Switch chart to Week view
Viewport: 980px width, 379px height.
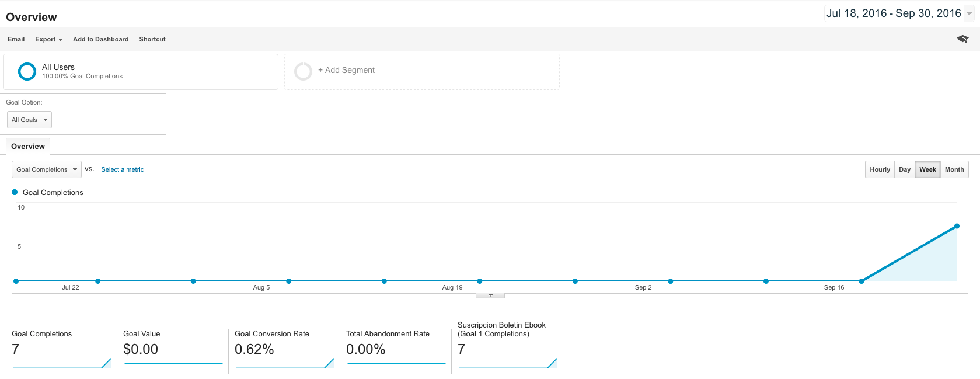pyautogui.click(x=927, y=169)
